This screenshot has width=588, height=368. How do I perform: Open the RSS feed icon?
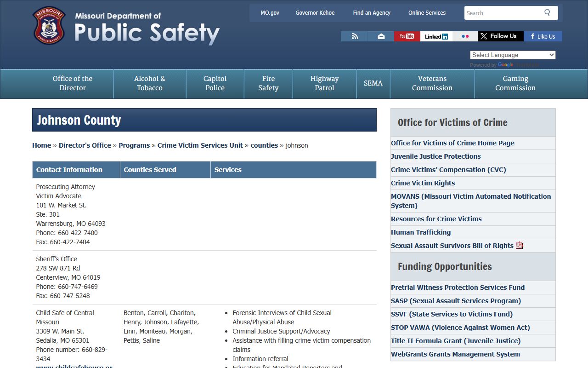coord(354,36)
